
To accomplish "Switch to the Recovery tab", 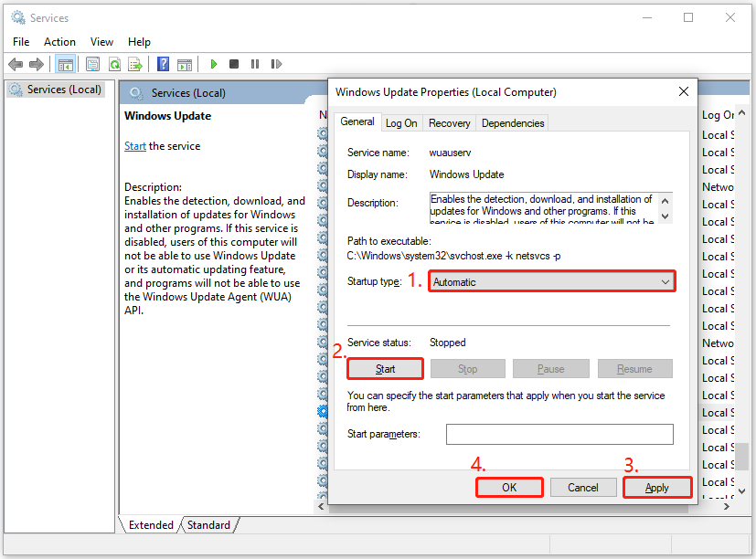I will point(450,123).
